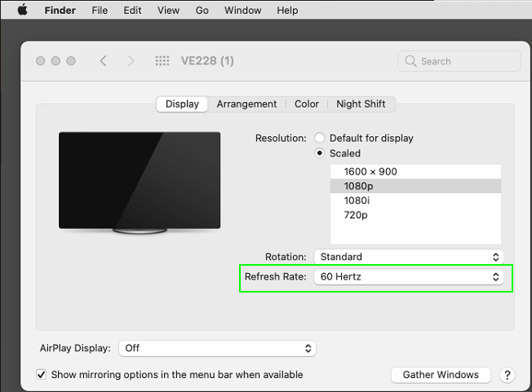Open the View menu
The image size is (532, 392).
click(168, 11)
